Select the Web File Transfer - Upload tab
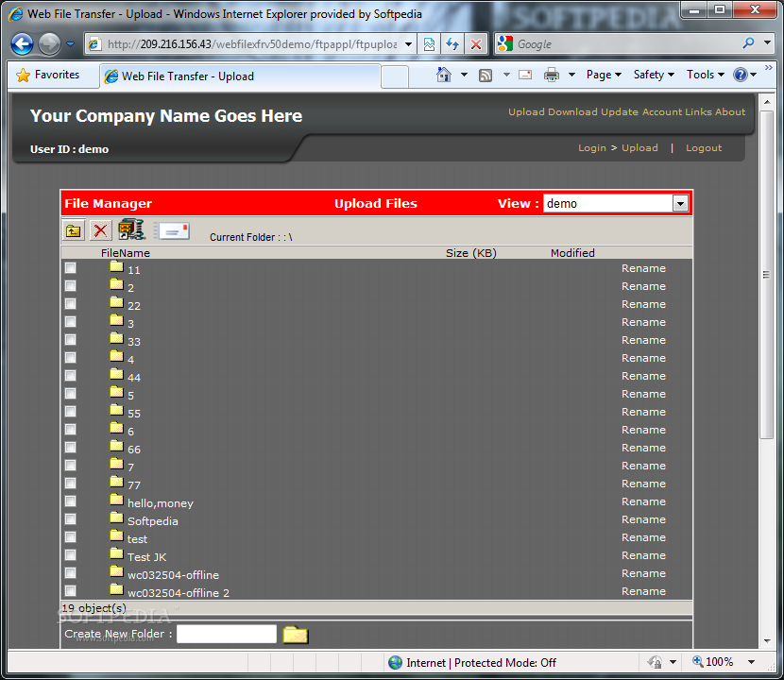This screenshot has height=680, width=784. 240,76
